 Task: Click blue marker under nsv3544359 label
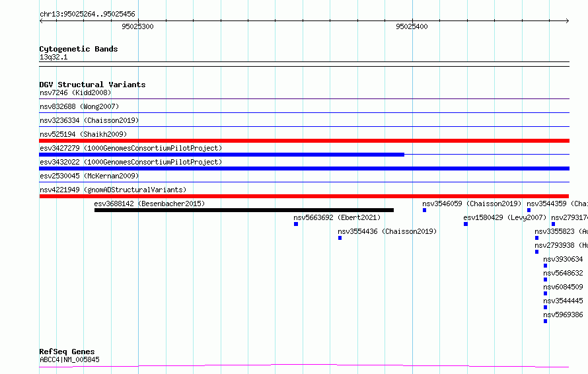pos(529,210)
